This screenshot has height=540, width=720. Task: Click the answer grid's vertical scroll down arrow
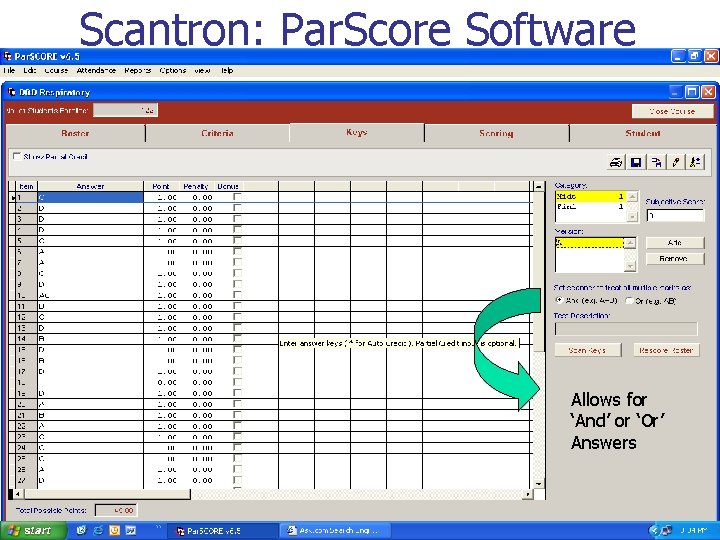(538, 484)
